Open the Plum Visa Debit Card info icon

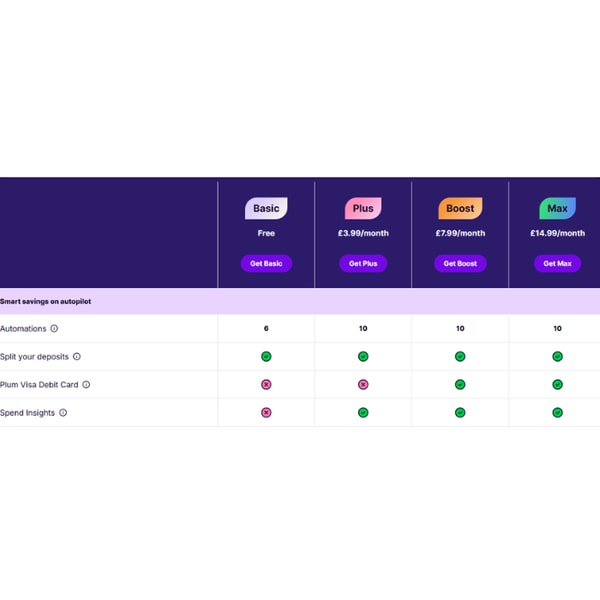(x=86, y=384)
